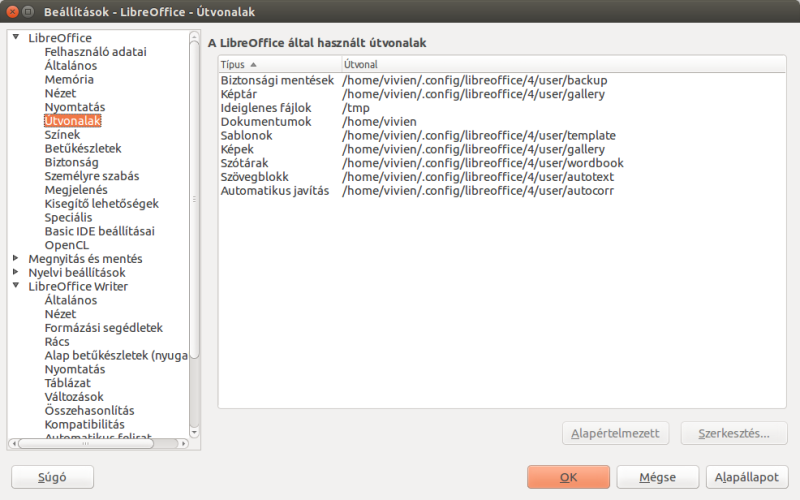Open Nyomtatás under LibreOffice Writer
The height and width of the screenshot is (500, 800).
[74, 368]
